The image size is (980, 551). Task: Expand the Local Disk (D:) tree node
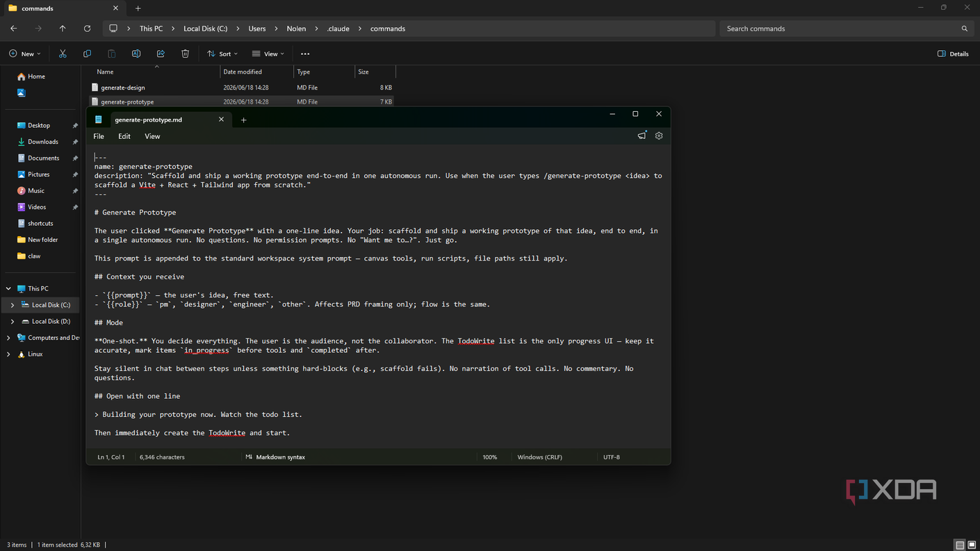pyautogui.click(x=12, y=321)
